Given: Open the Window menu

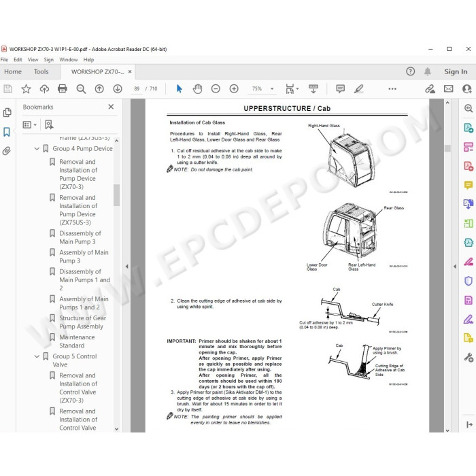Looking at the screenshot, I should [68, 60].
